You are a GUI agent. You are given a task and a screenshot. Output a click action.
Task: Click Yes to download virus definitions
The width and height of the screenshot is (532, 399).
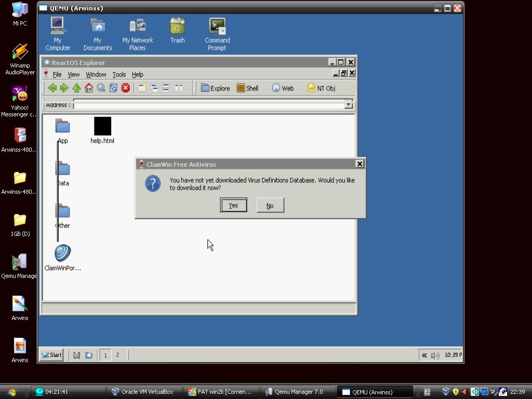pos(233,206)
